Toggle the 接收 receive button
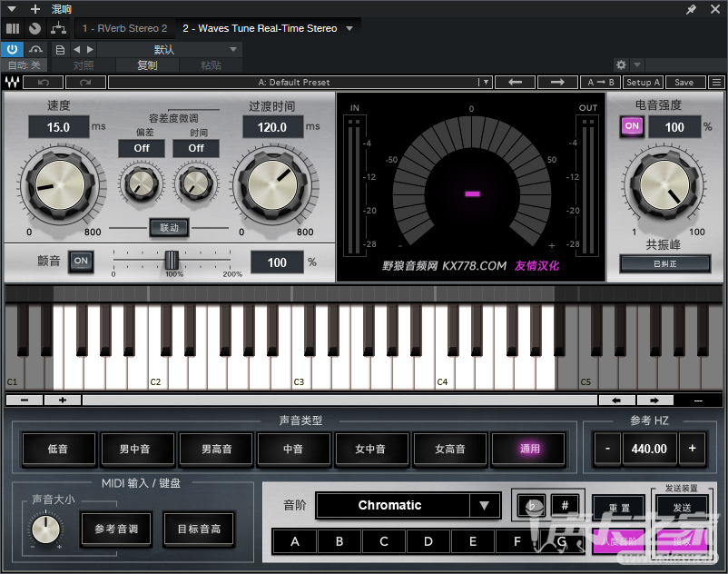This screenshot has height=574, width=728. tap(682, 541)
